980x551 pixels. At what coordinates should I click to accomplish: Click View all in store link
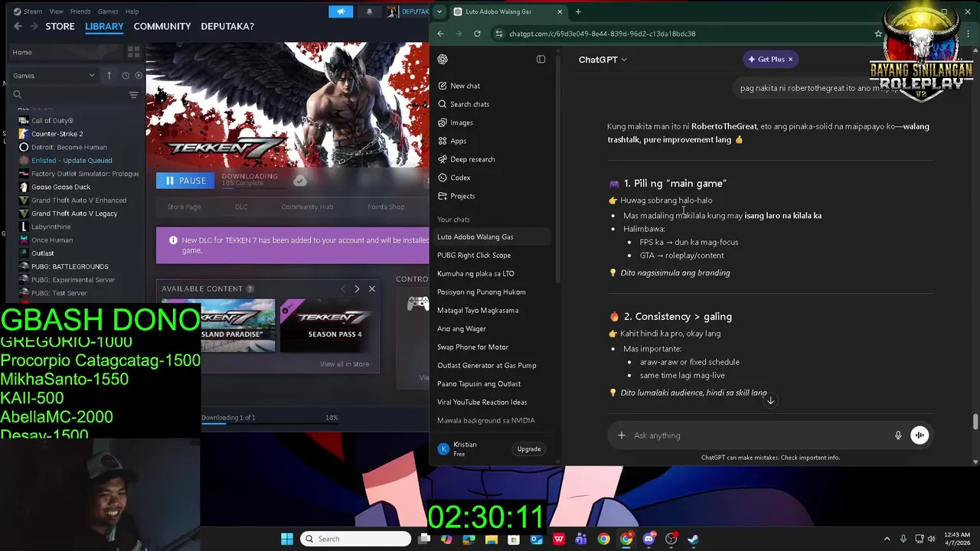(x=345, y=364)
